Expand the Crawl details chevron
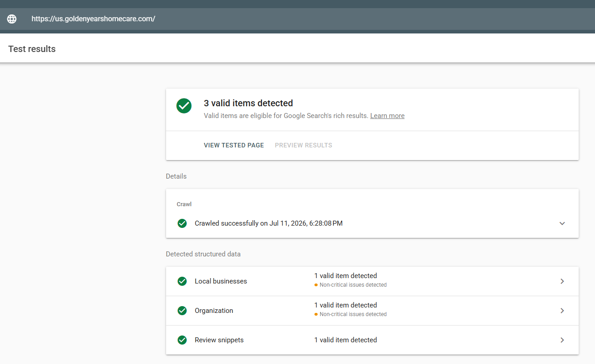The image size is (595, 364). click(x=562, y=223)
